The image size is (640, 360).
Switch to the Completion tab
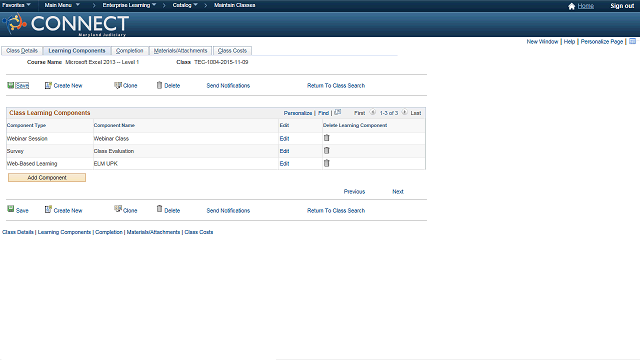coord(129,51)
